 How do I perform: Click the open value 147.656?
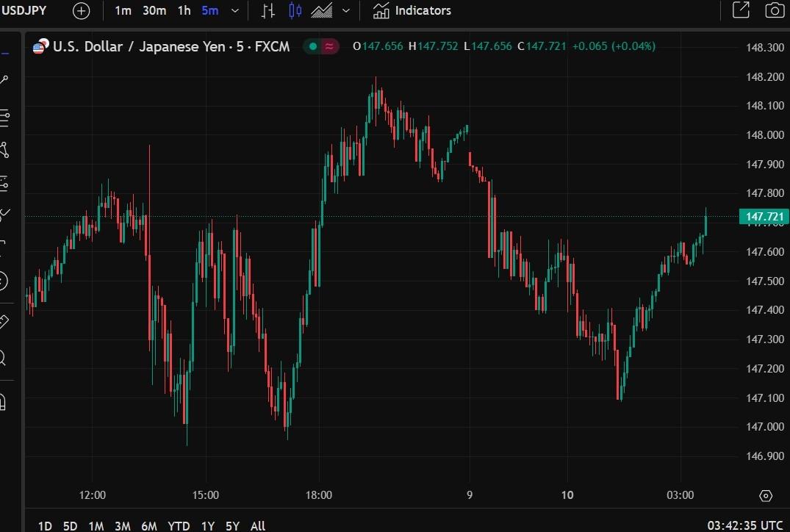[382, 46]
